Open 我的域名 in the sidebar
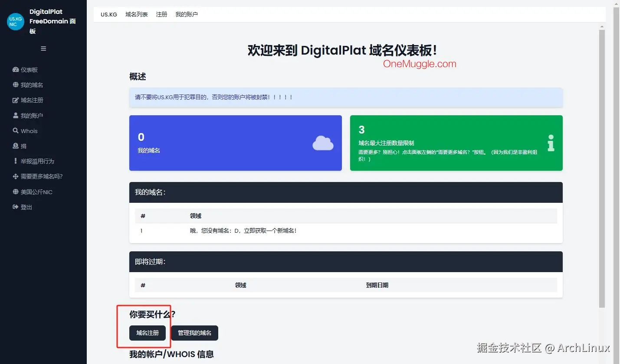 [x=32, y=85]
